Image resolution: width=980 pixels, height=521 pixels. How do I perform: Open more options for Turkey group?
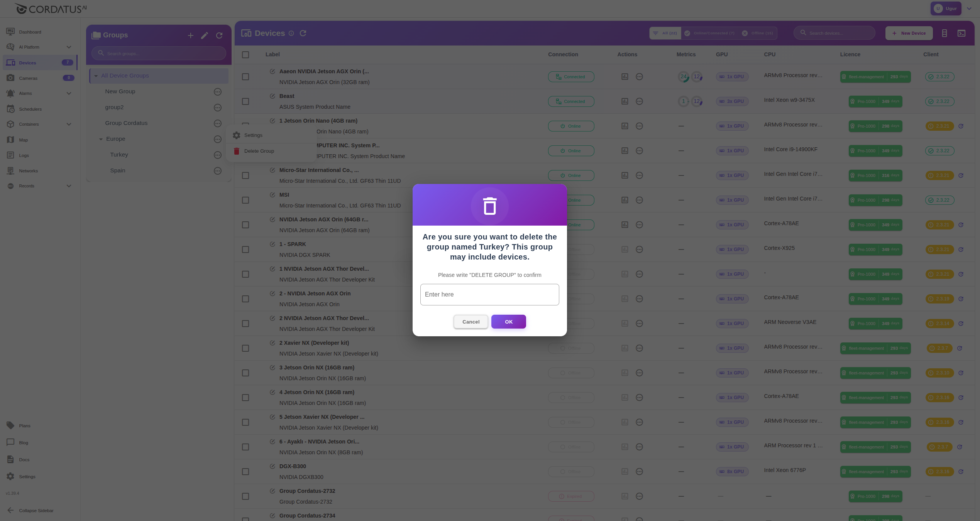tap(218, 155)
